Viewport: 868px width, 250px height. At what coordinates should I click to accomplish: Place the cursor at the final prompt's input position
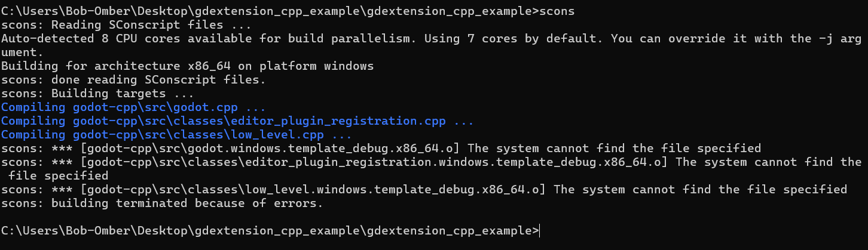(540, 230)
